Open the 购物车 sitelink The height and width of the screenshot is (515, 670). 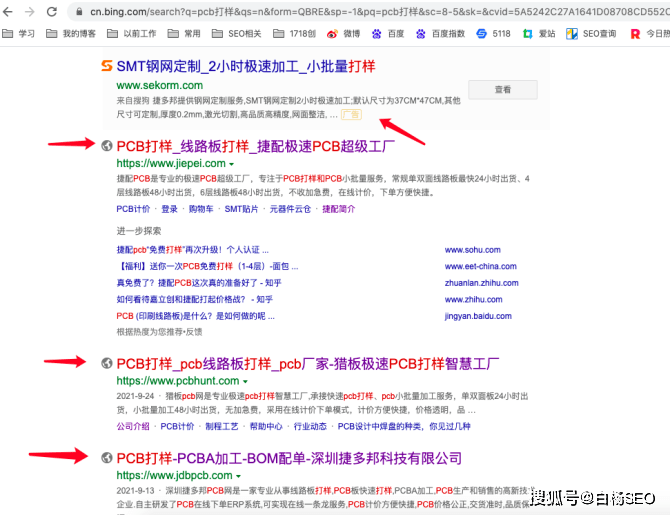point(201,209)
